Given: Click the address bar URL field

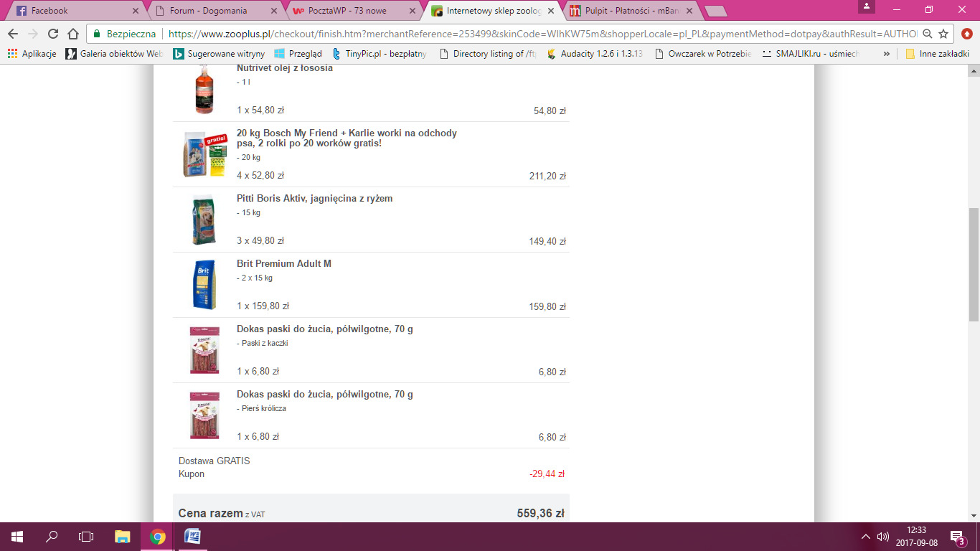Looking at the screenshot, I should (542, 34).
